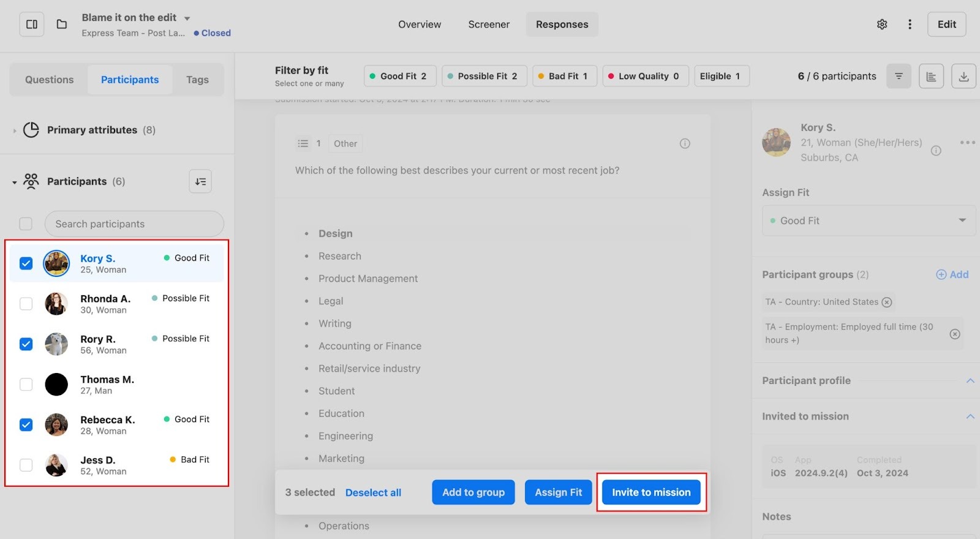Click the Deselect all link
The image size is (980, 539).
click(x=373, y=492)
